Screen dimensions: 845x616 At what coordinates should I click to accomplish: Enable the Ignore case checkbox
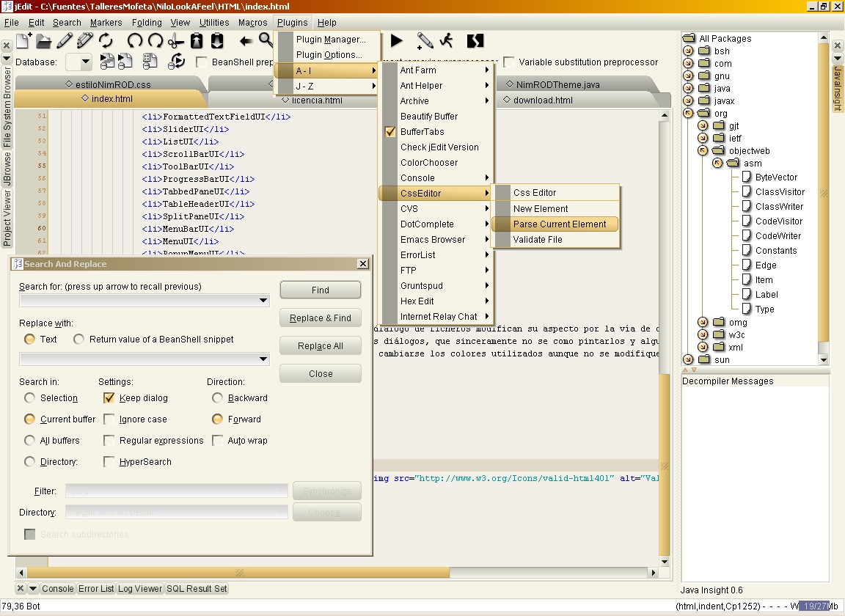109,419
